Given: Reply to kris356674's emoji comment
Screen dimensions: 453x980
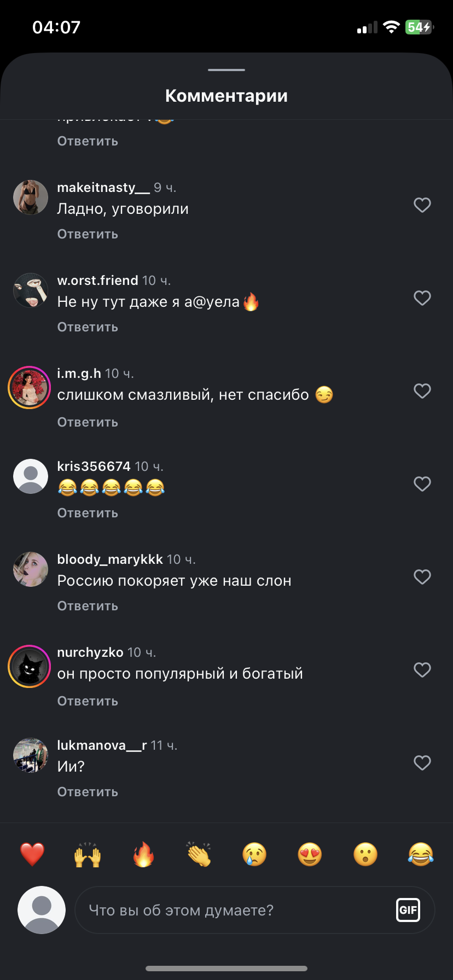Looking at the screenshot, I should (88, 513).
